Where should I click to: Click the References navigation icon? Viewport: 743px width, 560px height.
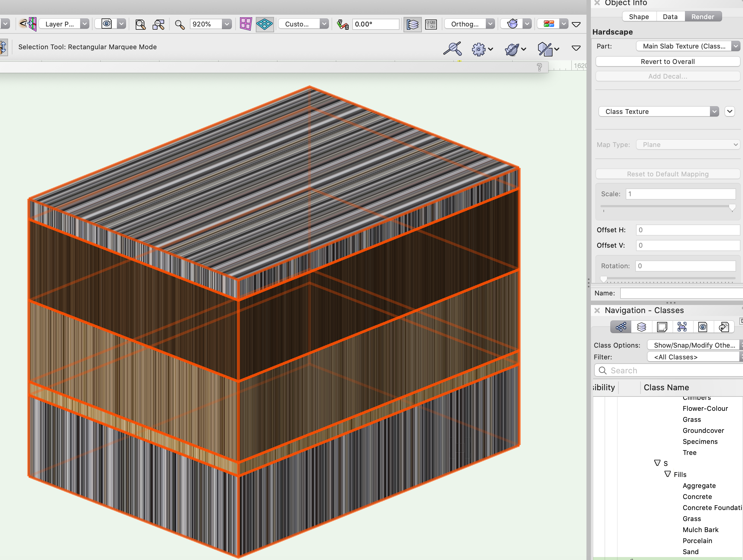pos(724,327)
